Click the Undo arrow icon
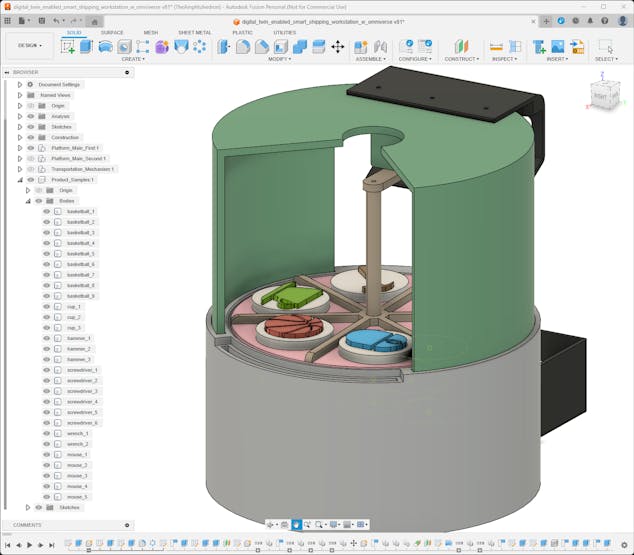This screenshot has width=634, height=555. [56, 20]
